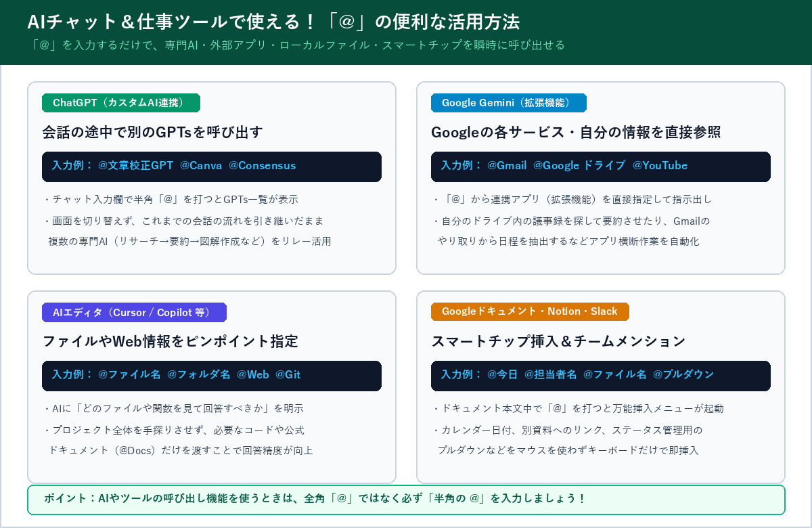Click the purple AIエディタ（Cursor / Copilot 等）badge
The image size is (812, 528).
[134, 312]
